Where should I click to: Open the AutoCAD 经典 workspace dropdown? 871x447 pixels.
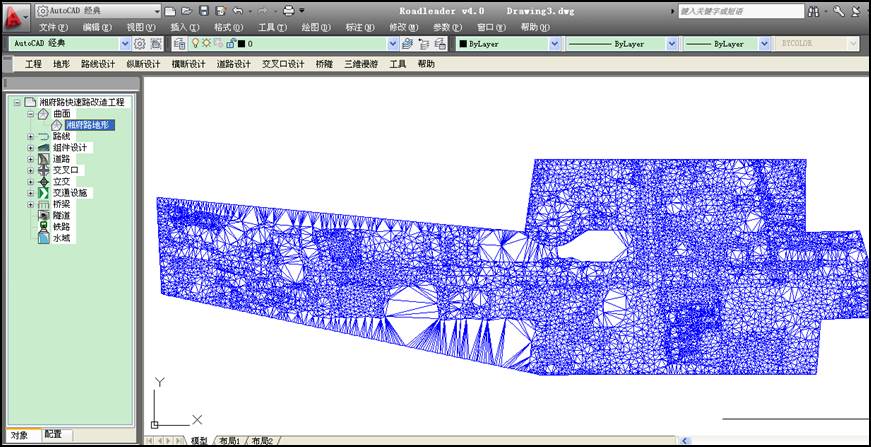(x=125, y=44)
